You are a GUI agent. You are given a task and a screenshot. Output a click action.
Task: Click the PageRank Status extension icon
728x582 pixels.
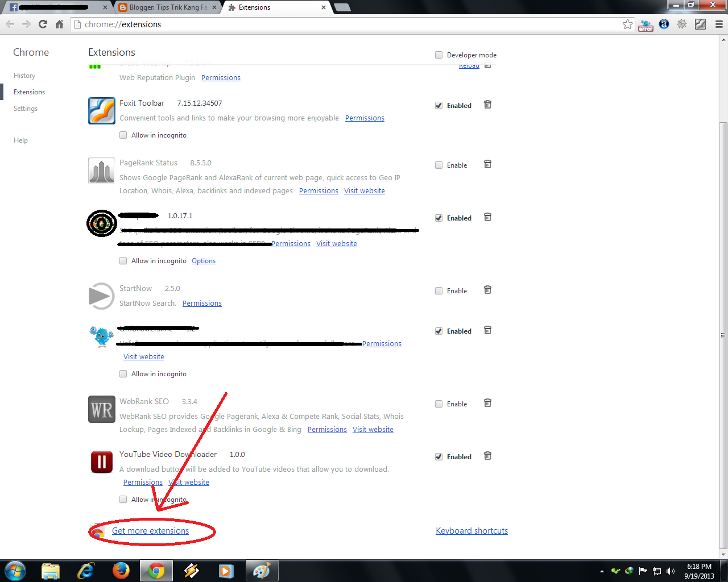pos(102,171)
